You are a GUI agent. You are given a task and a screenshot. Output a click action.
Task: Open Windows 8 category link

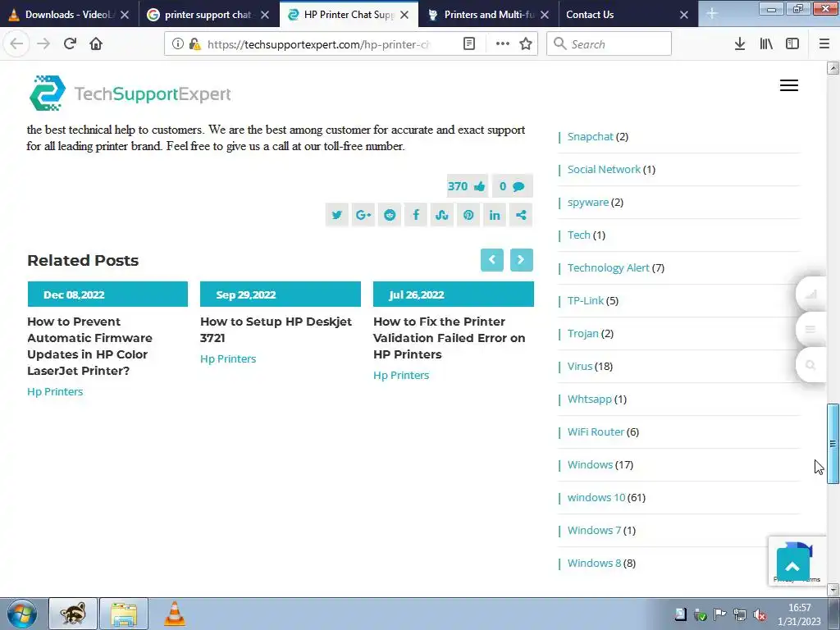[594, 563]
